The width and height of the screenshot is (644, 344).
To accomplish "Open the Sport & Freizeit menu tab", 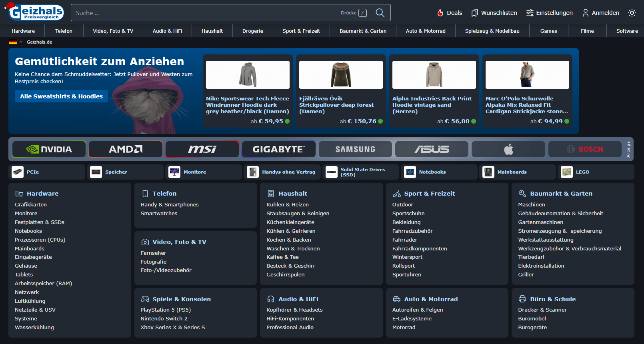I will 301,31.
